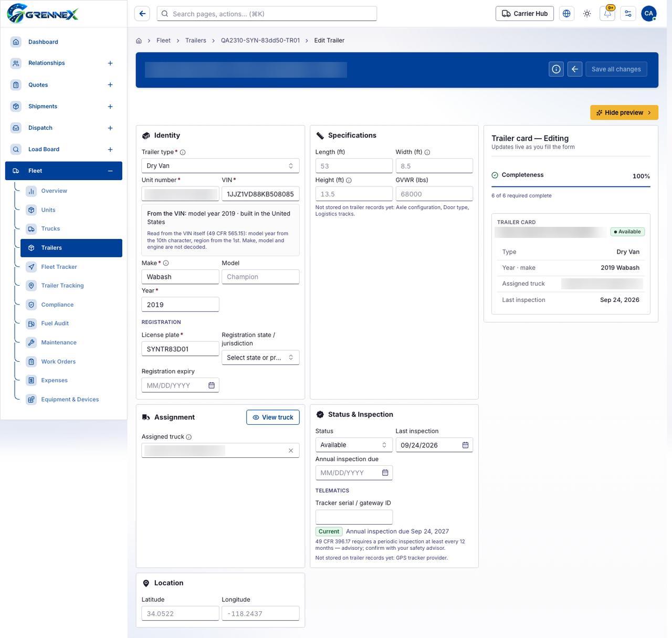This screenshot has height=638, width=672.
Task: Open the Status dropdown showing Available
Action: 354,445
